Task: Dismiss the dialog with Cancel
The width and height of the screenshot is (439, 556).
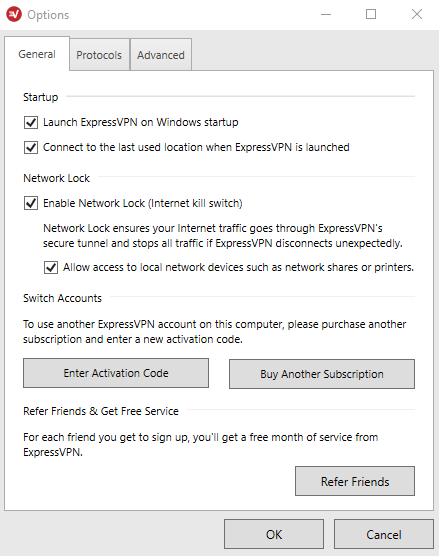Action: [x=384, y=534]
